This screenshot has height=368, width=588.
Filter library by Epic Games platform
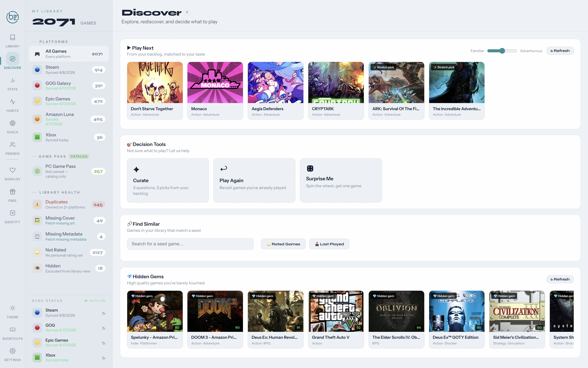click(69, 101)
